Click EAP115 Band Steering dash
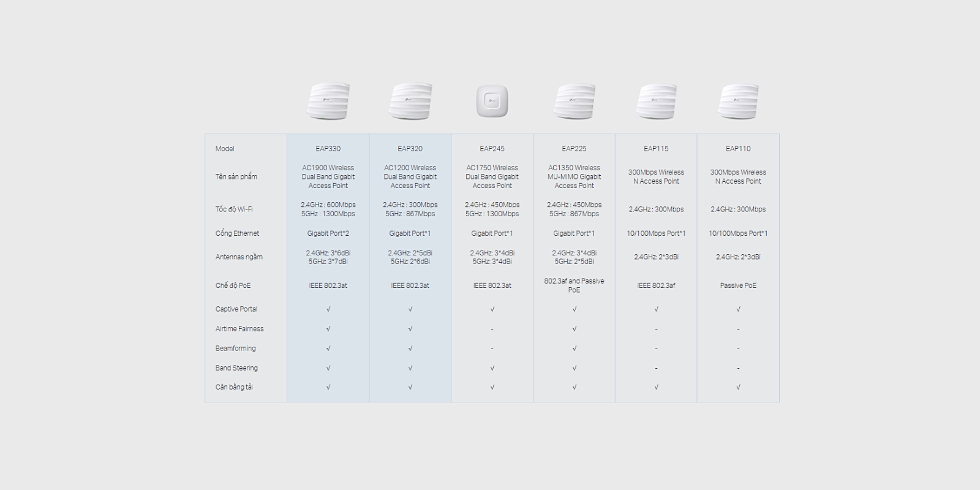 coord(656,368)
